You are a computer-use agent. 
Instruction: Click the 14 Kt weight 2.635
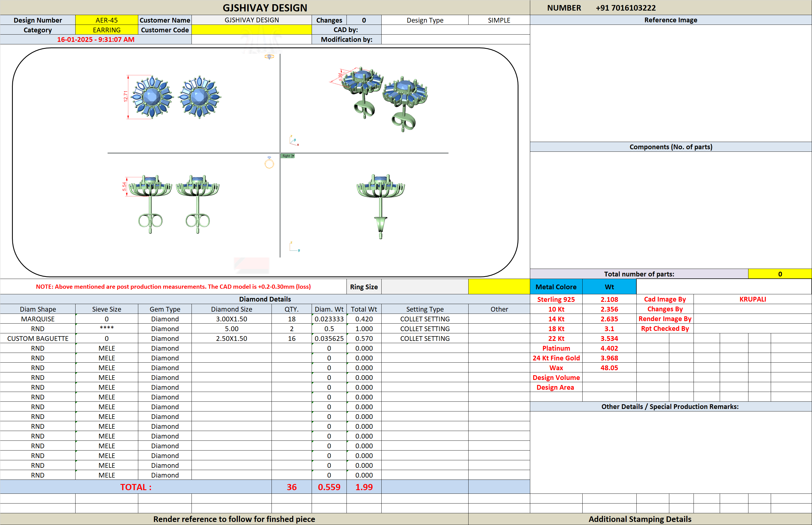click(x=609, y=319)
